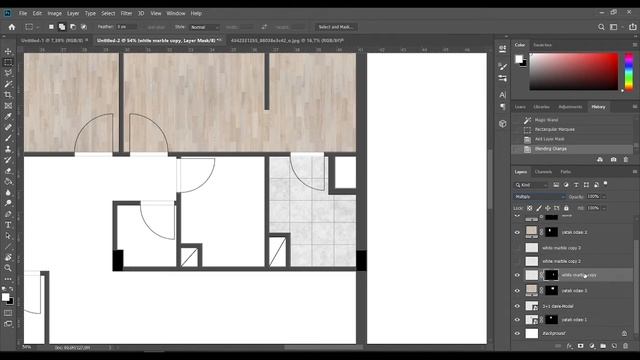Open the Character panel icon
The image size is (640, 360).
(x=502, y=95)
